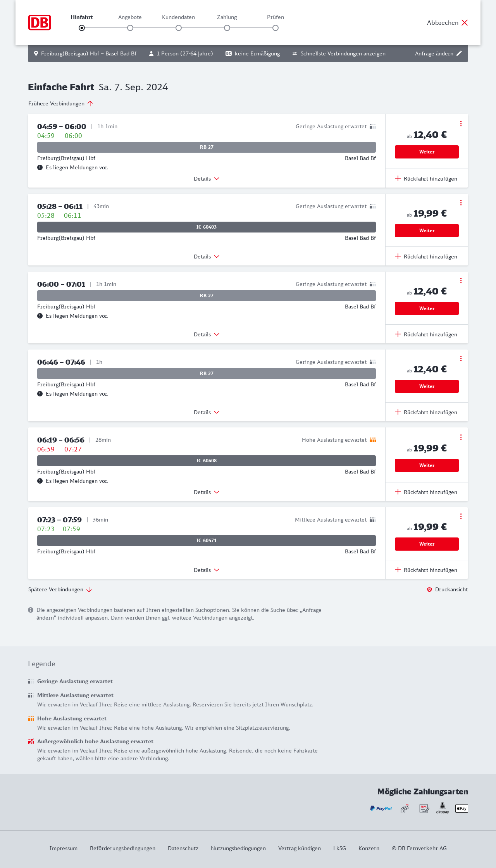Screen dimensions: 496x868
Task: Click the Druckansicht printer icon
Action: point(429,589)
